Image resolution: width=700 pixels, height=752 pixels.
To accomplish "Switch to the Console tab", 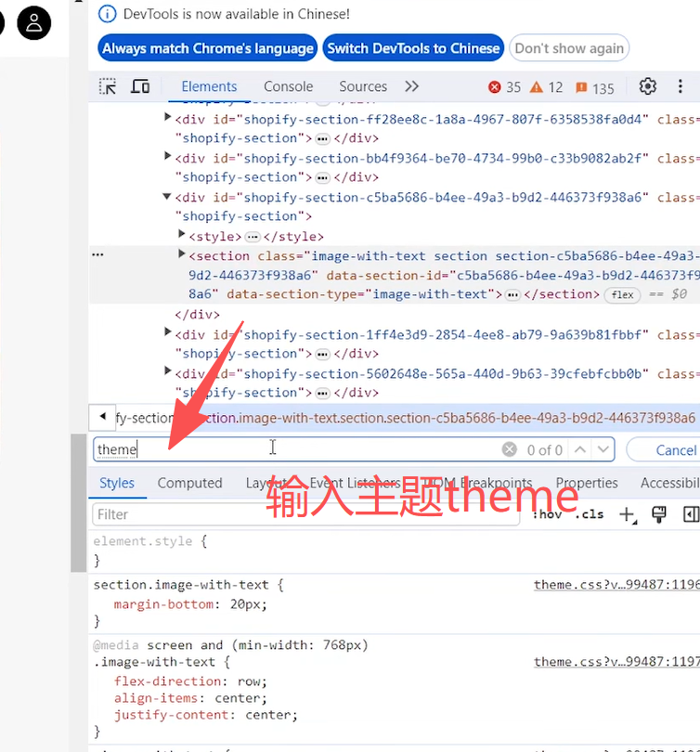I will (x=288, y=87).
